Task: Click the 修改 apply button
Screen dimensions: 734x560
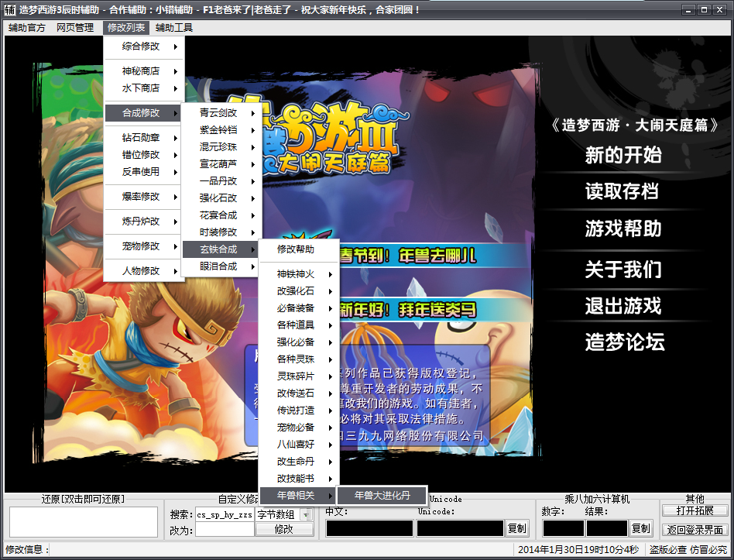Action: click(x=284, y=529)
